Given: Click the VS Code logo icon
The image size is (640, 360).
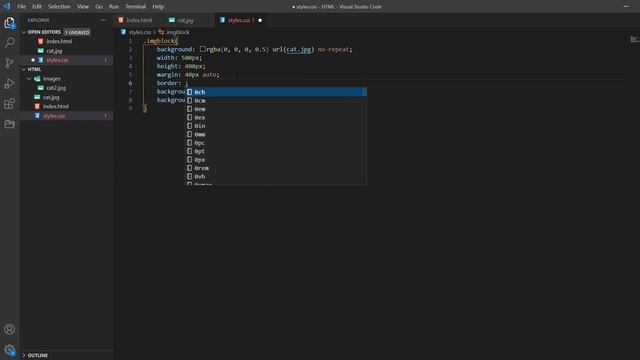Looking at the screenshot, I should (7, 6).
